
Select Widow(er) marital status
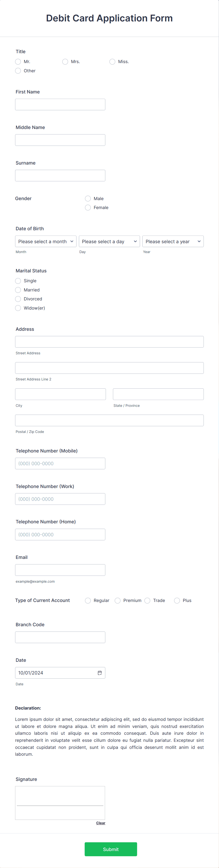click(x=18, y=308)
